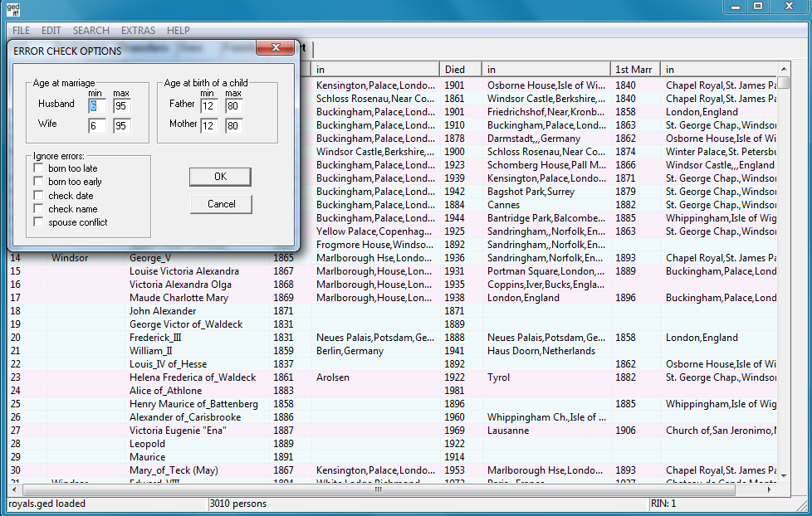Open the FILE menu
The height and width of the screenshot is (516, 812).
pyautogui.click(x=22, y=31)
